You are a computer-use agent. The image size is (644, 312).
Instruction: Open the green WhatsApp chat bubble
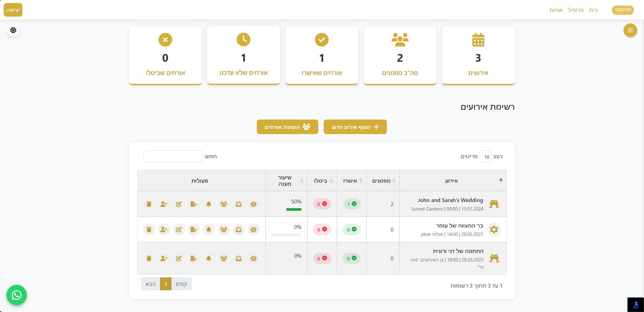coord(17,295)
